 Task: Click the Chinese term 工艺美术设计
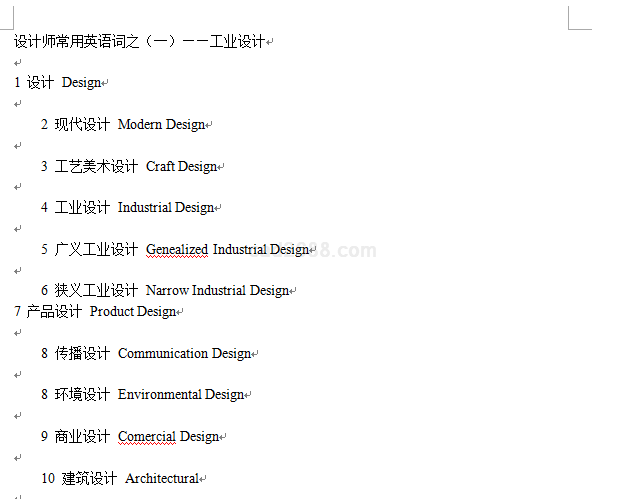tap(96, 166)
